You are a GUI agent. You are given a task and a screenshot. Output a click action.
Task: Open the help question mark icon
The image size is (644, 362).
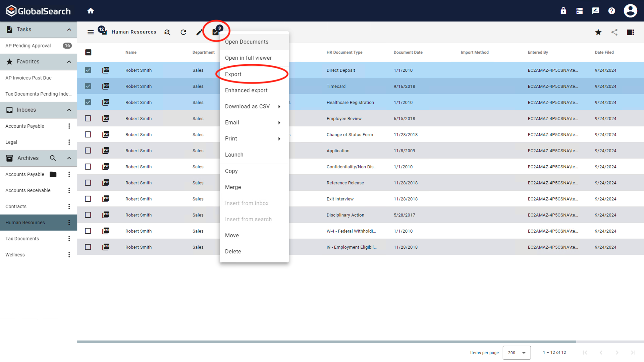(611, 10)
